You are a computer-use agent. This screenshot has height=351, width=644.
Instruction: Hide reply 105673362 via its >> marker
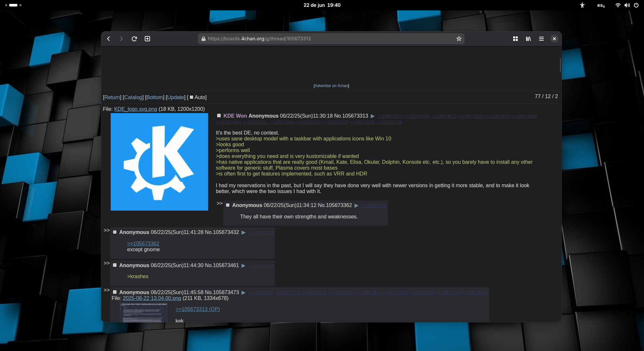click(219, 203)
